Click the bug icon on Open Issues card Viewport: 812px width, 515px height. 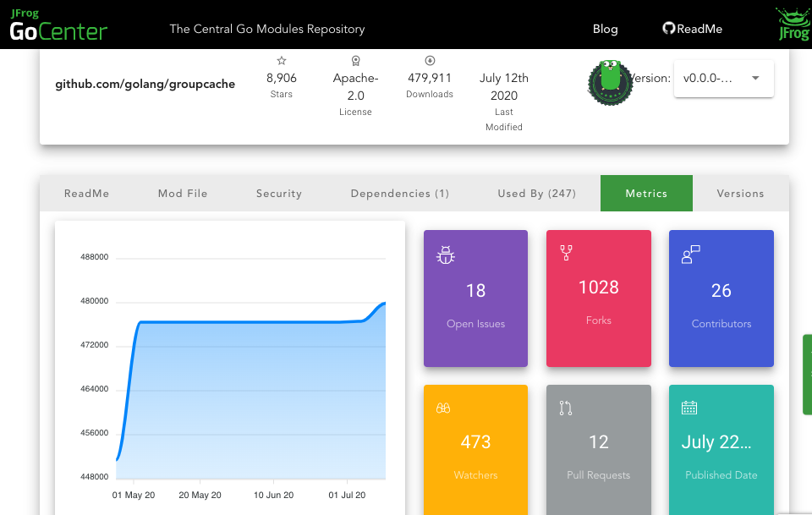[446, 255]
